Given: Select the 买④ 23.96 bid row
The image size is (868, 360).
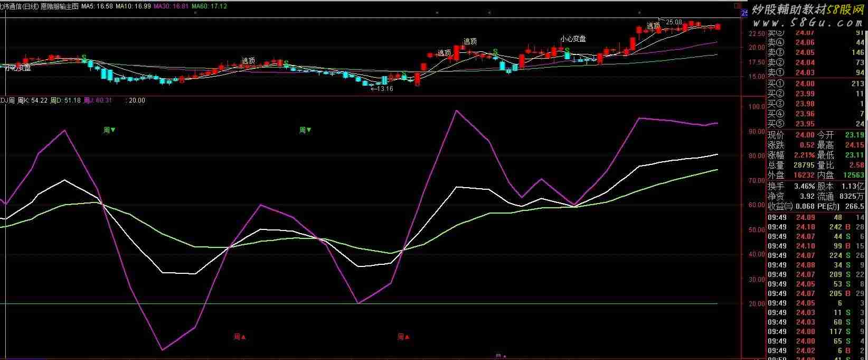Looking at the screenshot, I should tap(816, 114).
